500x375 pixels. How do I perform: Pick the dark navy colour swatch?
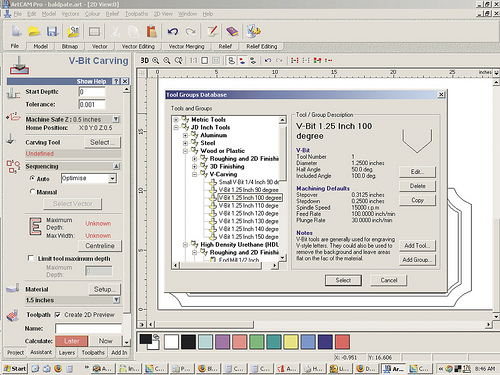(325, 342)
